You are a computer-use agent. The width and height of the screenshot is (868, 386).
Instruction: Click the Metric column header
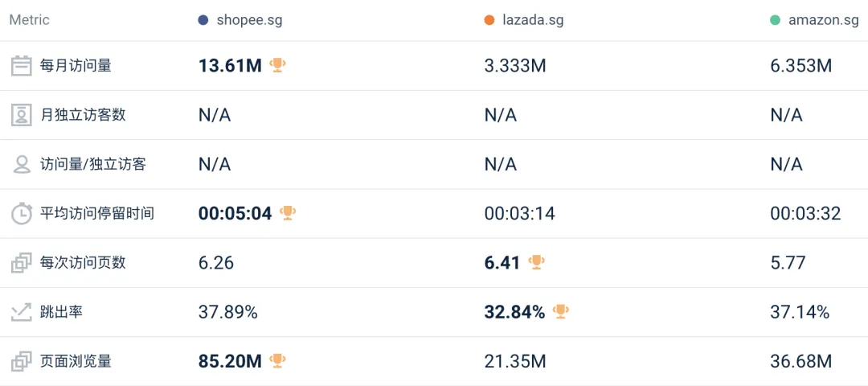pyautogui.click(x=30, y=20)
